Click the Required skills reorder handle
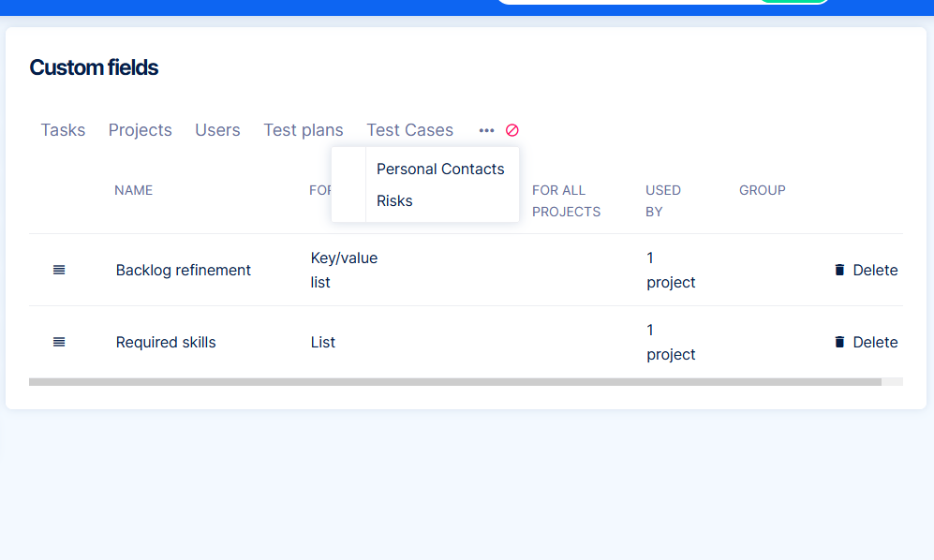 click(x=59, y=342)
